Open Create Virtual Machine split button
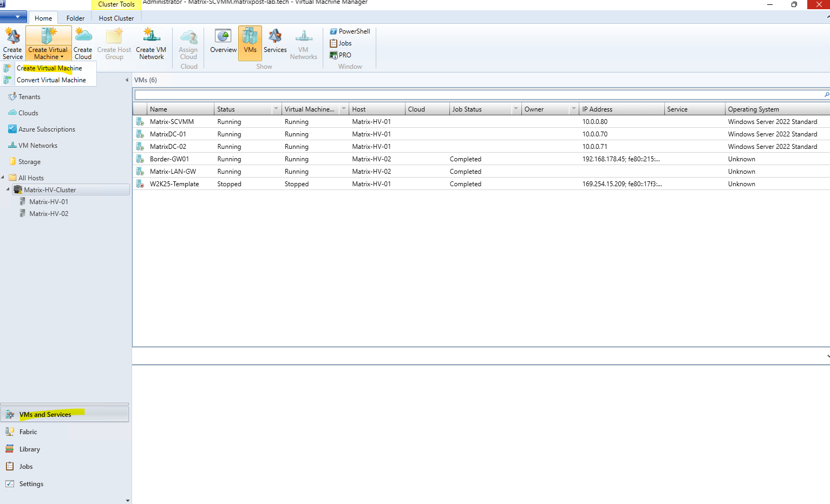 (x=48, y=43)
